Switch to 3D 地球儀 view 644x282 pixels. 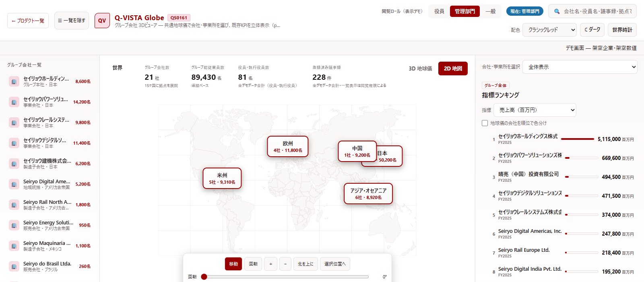point(420,68)
